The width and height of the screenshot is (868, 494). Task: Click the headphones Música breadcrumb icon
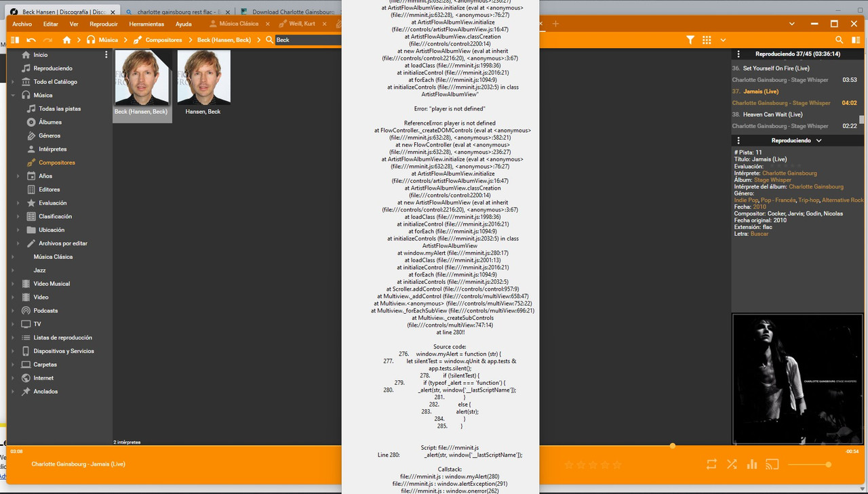[91, 40]
